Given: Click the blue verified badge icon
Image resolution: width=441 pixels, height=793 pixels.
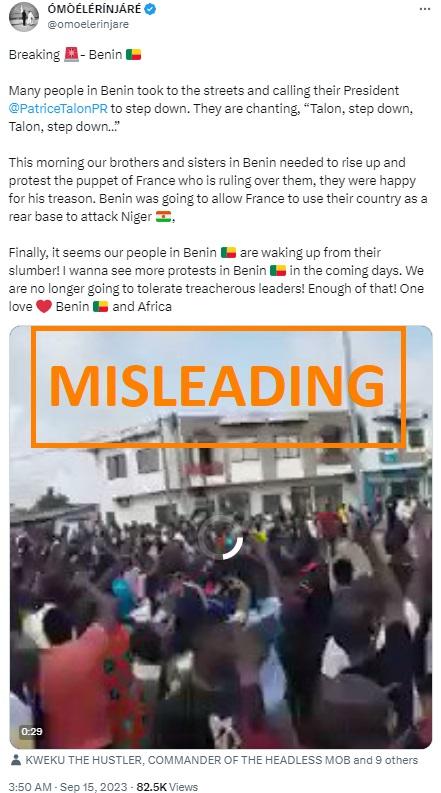Looking at the screenshot, I should click(x=150, y=9).
